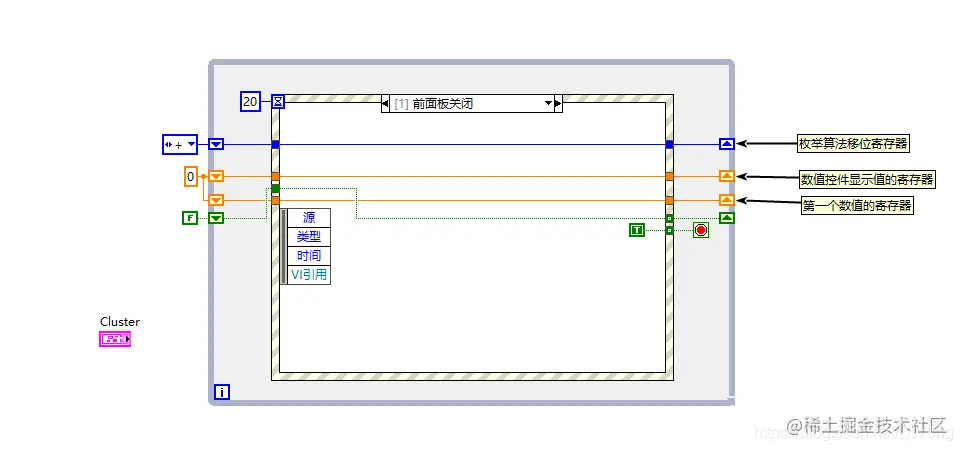Select lower orange left shift register

(216, 200)
